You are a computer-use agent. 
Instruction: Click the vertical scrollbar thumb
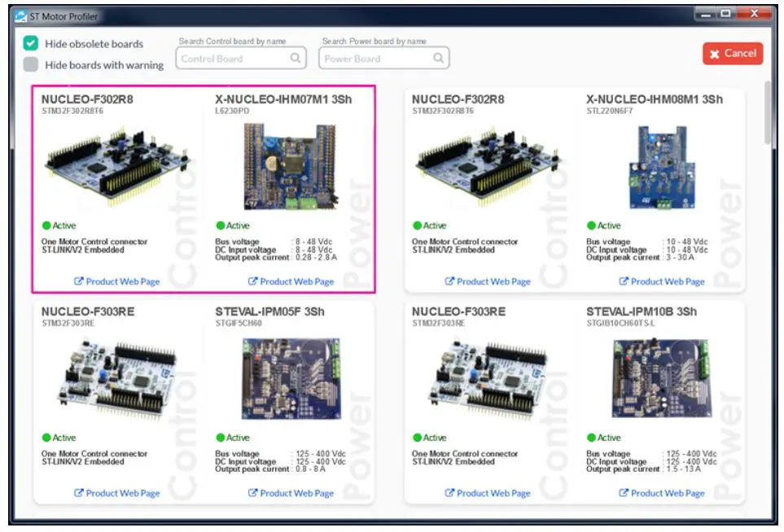click(x=768, y=112)
